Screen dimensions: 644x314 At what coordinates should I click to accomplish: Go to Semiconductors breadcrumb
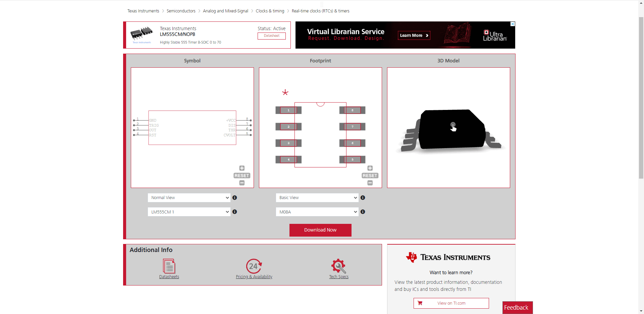tap(181, 11)
